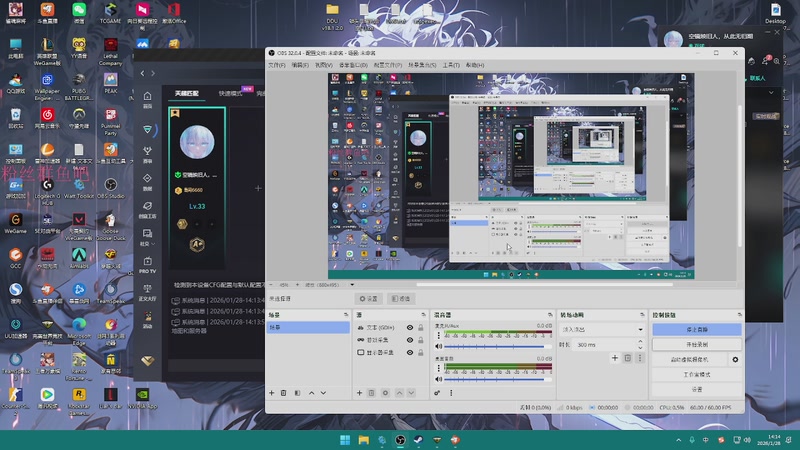The width and height of the screenshot is (800, 450).
Task: Mute the desktop audio channel
Action: click(438, 379)
